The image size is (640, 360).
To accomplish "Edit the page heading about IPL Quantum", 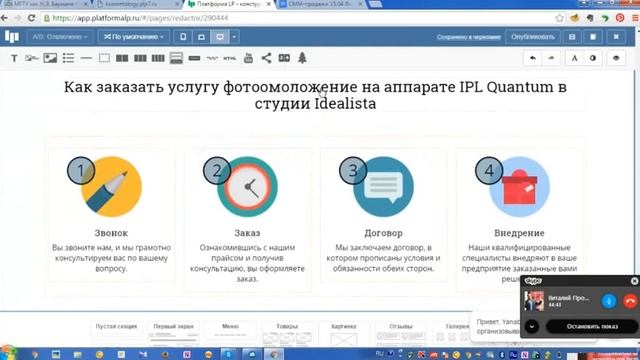I will tap(315, 95).
